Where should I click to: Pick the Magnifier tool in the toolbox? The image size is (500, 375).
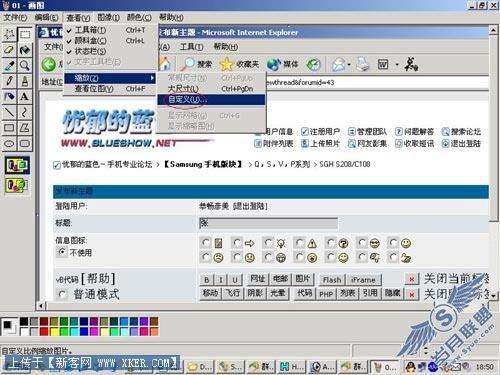(x=25, y=65)
